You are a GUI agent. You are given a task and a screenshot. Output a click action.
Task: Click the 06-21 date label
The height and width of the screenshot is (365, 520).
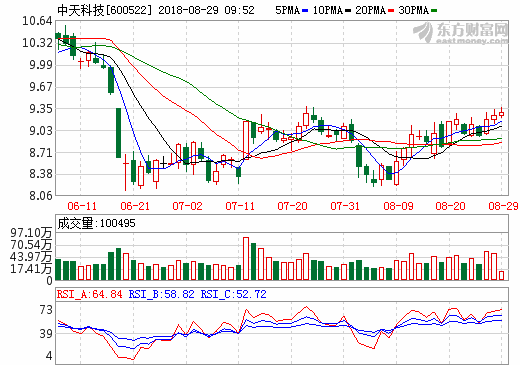click(x=135, y=206)
